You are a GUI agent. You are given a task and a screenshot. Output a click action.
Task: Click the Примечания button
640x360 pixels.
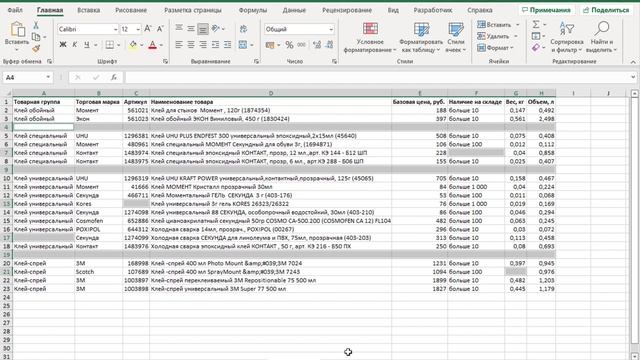546,10
